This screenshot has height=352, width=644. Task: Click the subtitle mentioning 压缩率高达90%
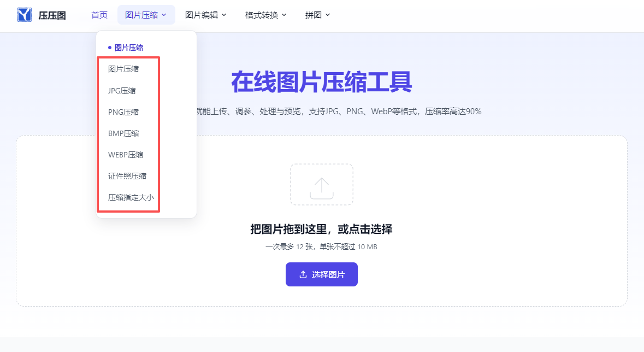coord(339,112)
